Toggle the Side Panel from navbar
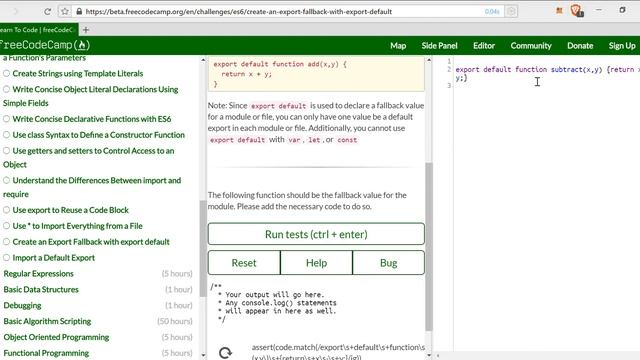Image resolution: width=640 pixels, height=360 pixels. click(x=439, y=46)
